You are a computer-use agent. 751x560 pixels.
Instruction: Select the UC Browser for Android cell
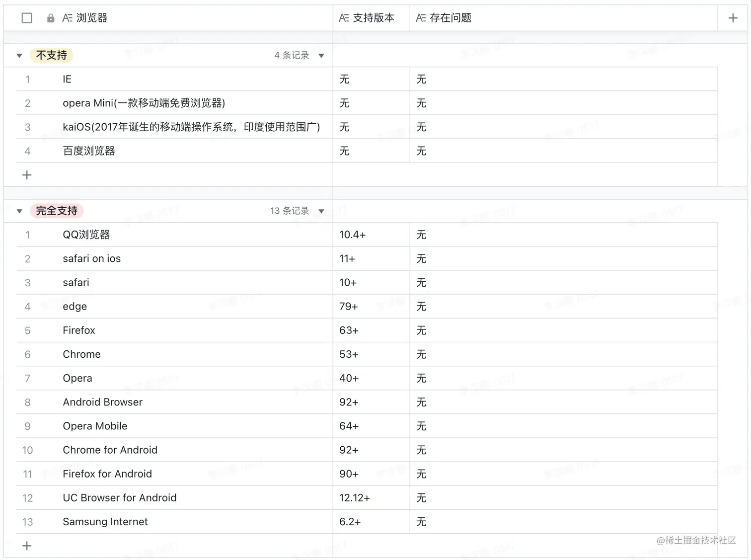coord(174,497)
